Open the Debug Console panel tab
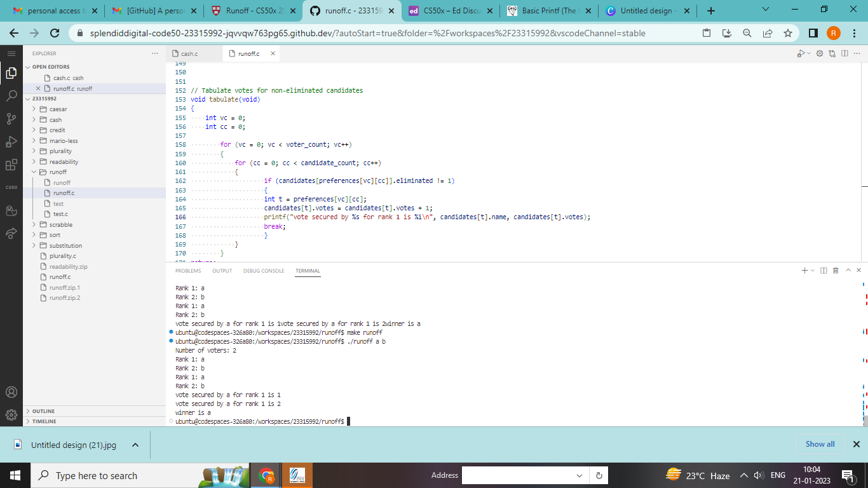The width and height of the screenshot is (868, 488). pos(264,271)
